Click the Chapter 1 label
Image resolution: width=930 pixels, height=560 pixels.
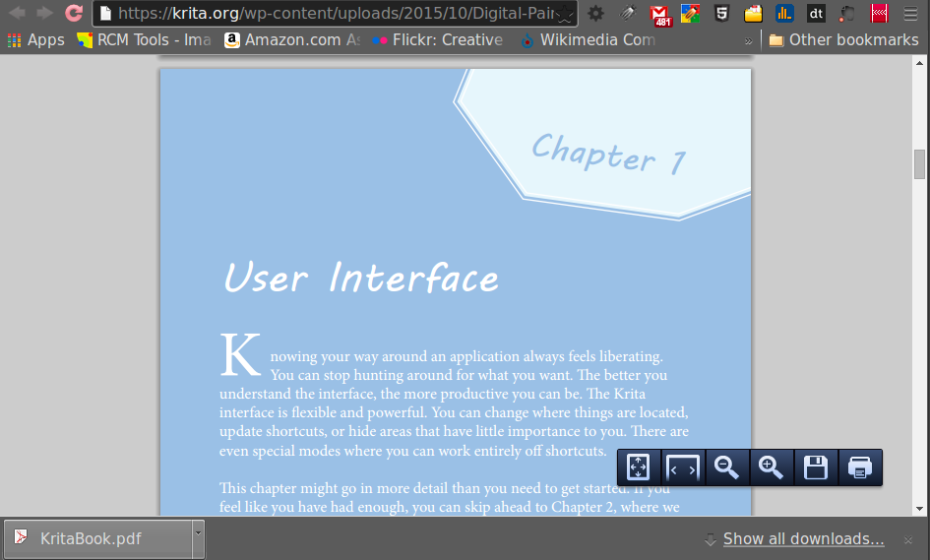(x=609, y=154)
